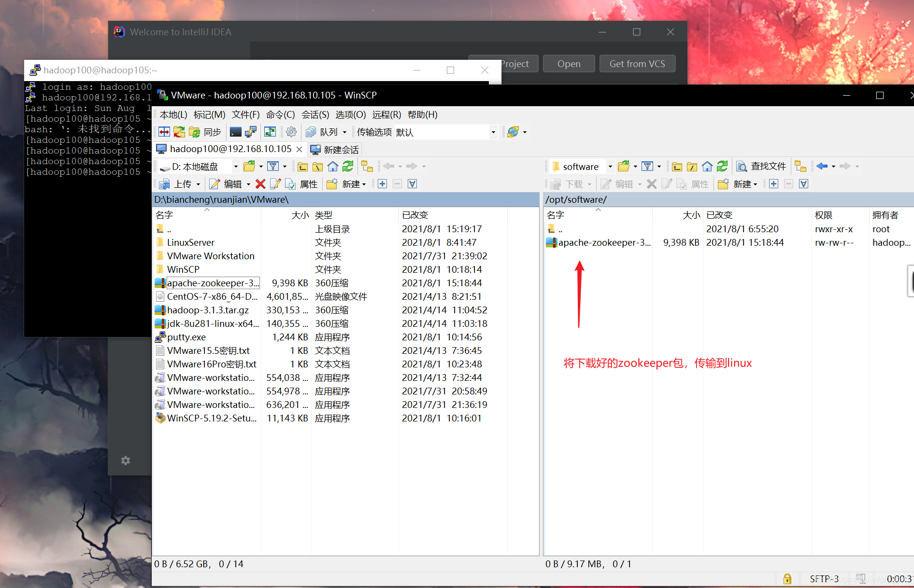Open local 属性 properties button

(301, 184)
